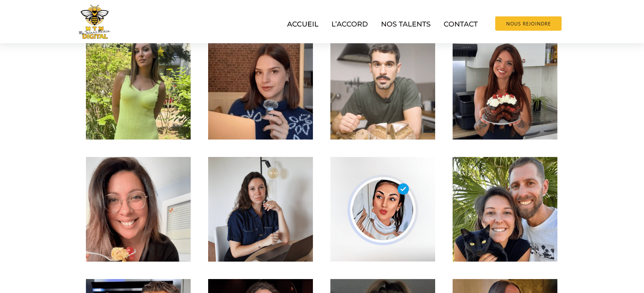
Task: Open the woman in green dress photo
Action: click(x=138, y=91)
